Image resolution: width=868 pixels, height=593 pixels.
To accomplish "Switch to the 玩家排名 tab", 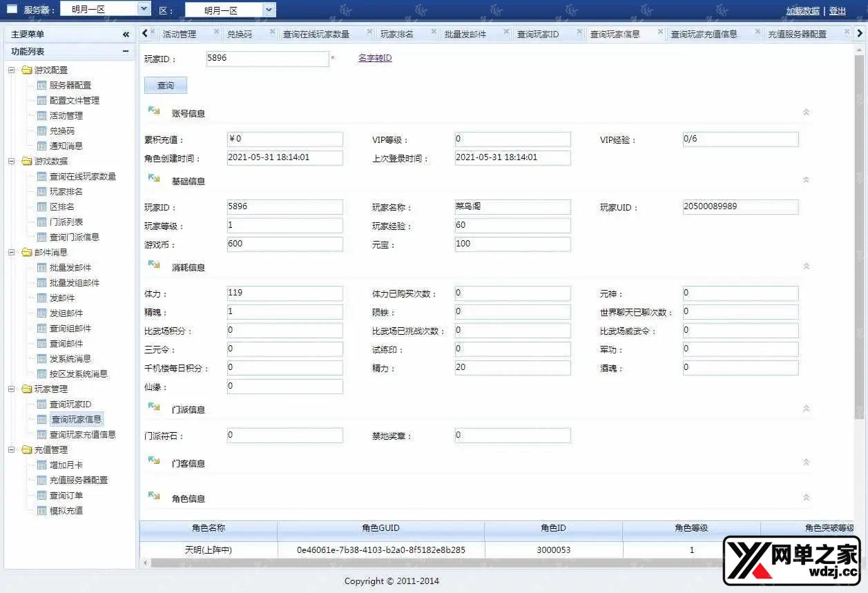I will (x=397, y=35).
